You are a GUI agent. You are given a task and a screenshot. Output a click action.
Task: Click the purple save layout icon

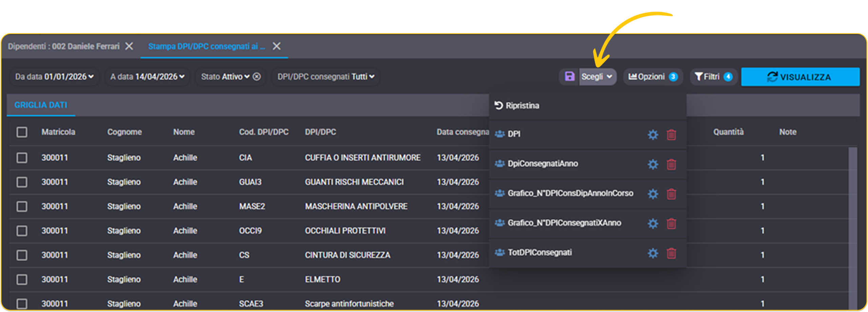pyautogui.click(x=570, y=77)
